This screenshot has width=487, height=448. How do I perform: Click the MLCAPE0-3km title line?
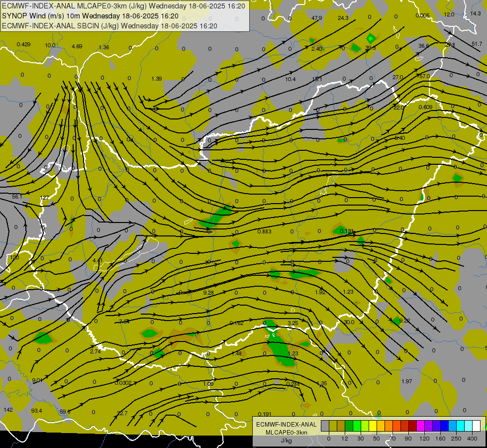pyautogui.click(x=123, y=6)
